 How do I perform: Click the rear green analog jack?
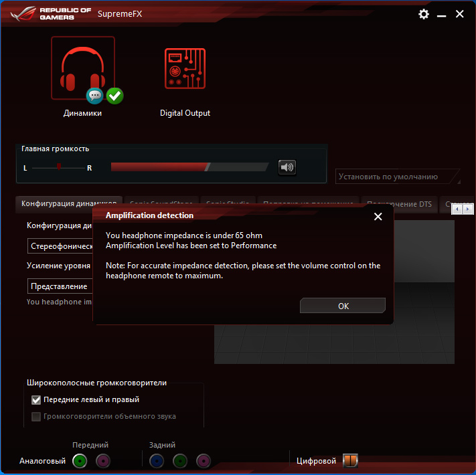click(x=180, y=461)
